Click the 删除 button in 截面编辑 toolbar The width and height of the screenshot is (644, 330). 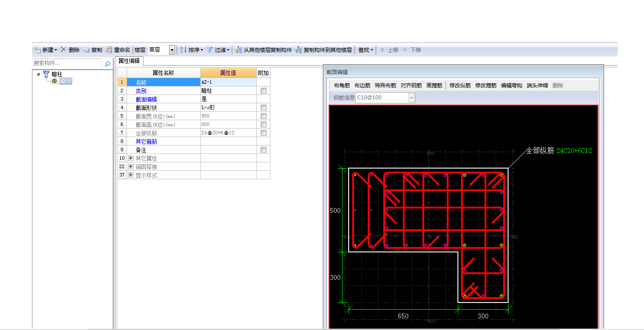[558, 86]
